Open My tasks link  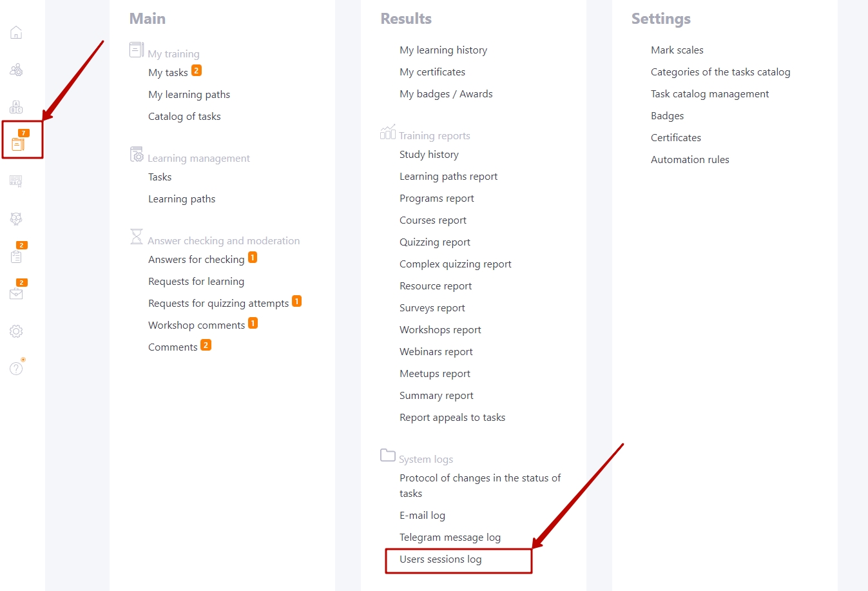point(168,73)
